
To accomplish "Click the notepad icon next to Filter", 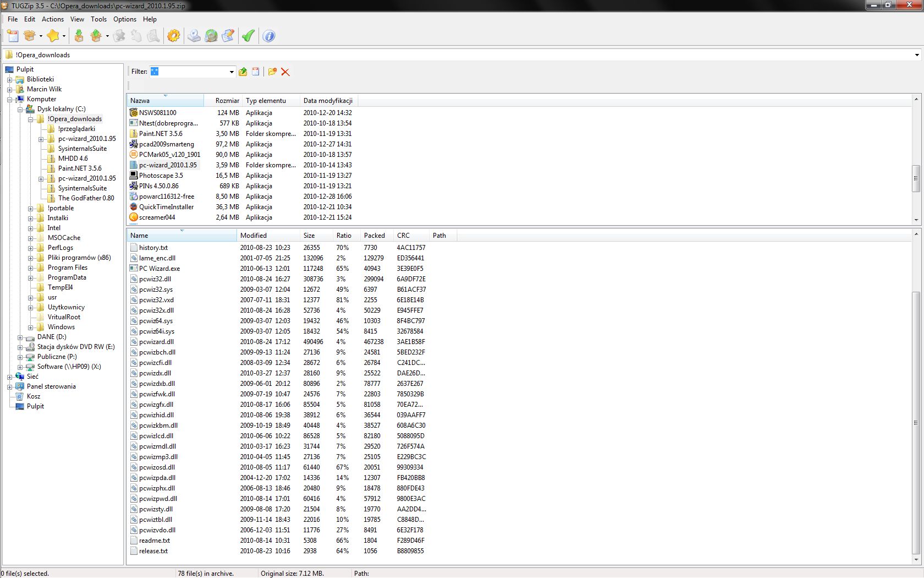I will click(256, 72).
